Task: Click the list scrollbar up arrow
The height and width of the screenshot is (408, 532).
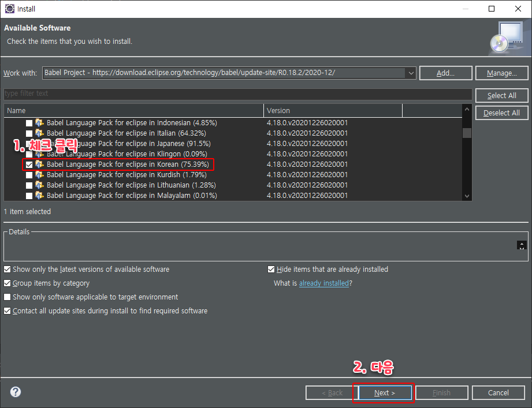Action: [x=467, y=110]
